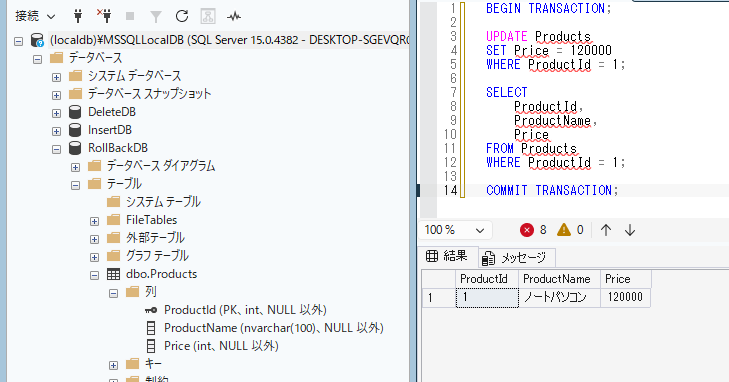Select Price (int、NULL 以外) column item
The width and height of the screenshot is (729, 382).
221,346
